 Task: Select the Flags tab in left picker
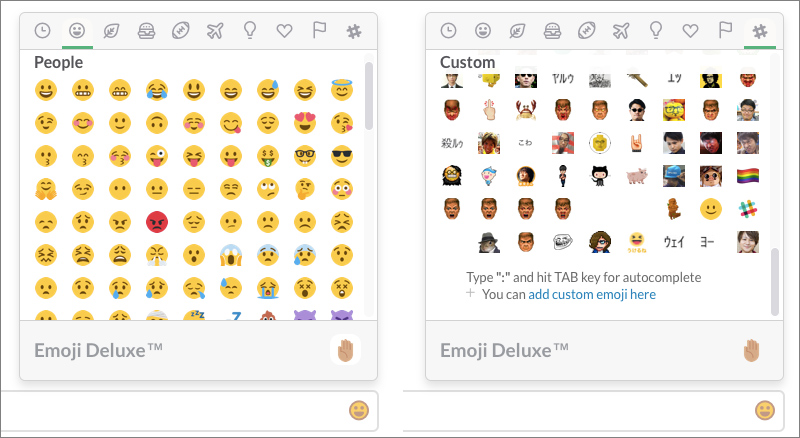click(319, 31)
